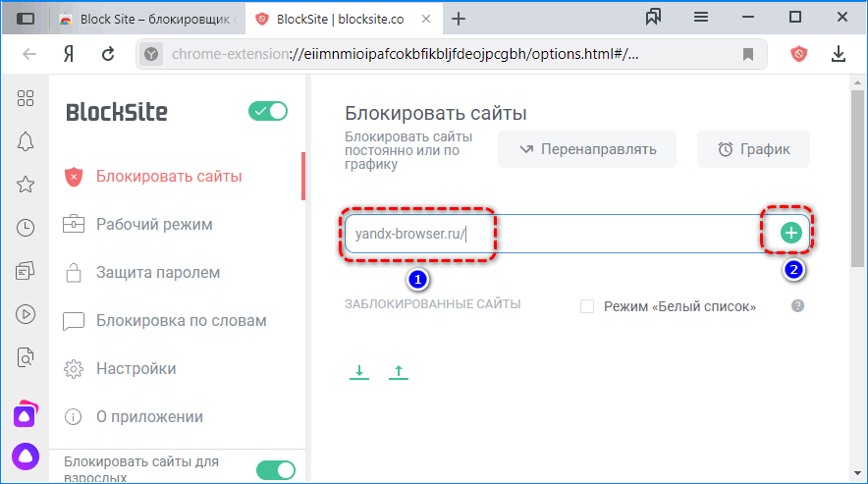Viewport: 868px width, 484px height.
Task: Show whitelist mode help question mark
Action: [x=797, y=305]
